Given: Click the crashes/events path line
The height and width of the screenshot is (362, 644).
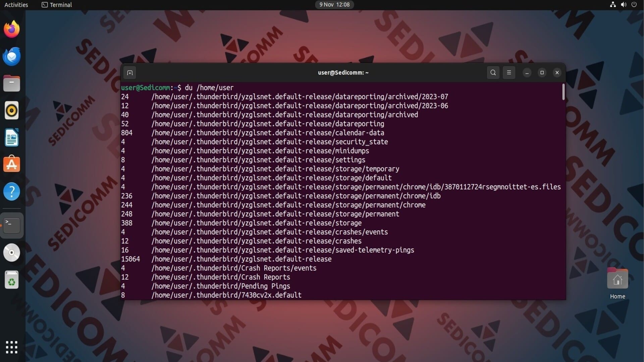Looking at the screenshot, I should point(270,233).
